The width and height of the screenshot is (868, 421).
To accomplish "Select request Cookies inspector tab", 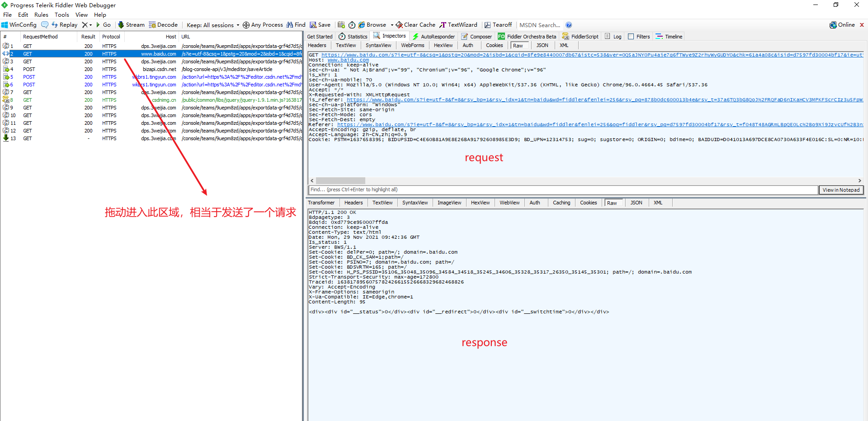I will point(494,45).
